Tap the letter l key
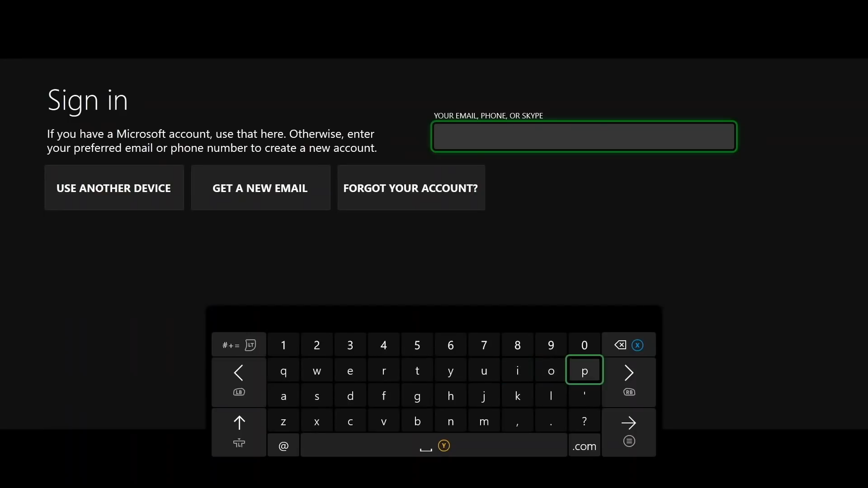 [x=551, y=396]
